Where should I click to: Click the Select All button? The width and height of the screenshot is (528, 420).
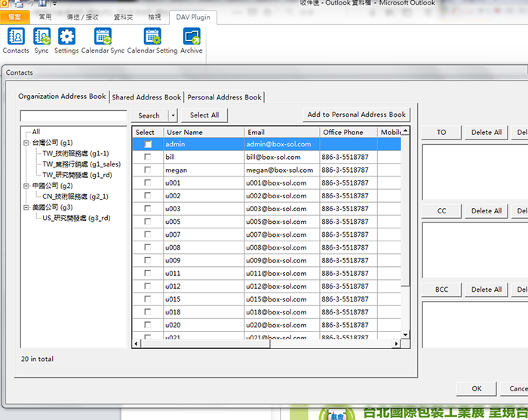coord(204,115)
